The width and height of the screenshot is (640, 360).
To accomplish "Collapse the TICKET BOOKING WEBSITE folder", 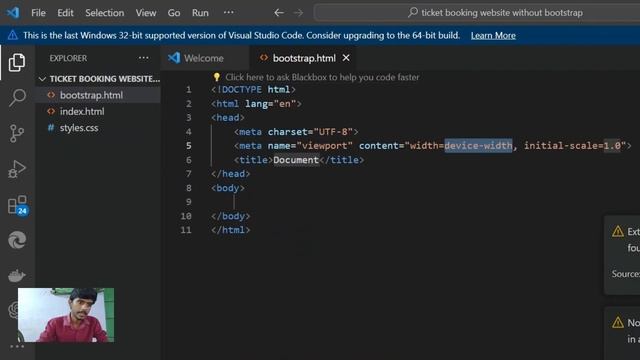I will tap(99, 78).
